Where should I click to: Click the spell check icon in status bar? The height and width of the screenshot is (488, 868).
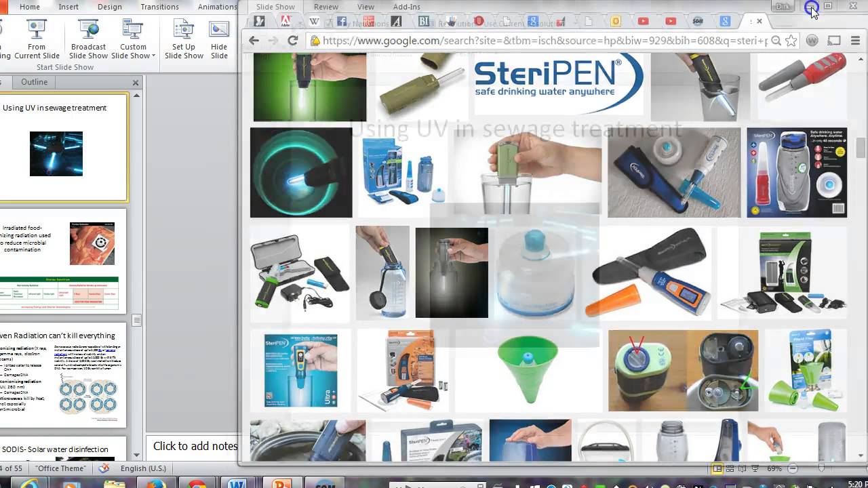point(104,468)
